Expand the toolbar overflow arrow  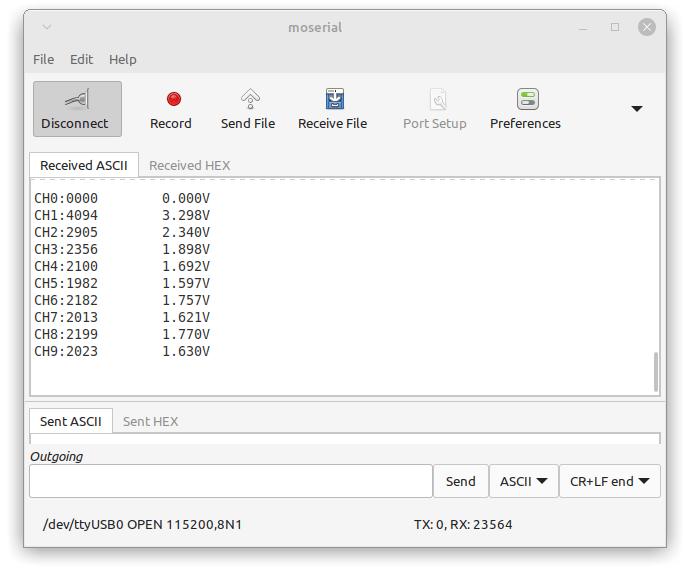[x=637, y=108]
